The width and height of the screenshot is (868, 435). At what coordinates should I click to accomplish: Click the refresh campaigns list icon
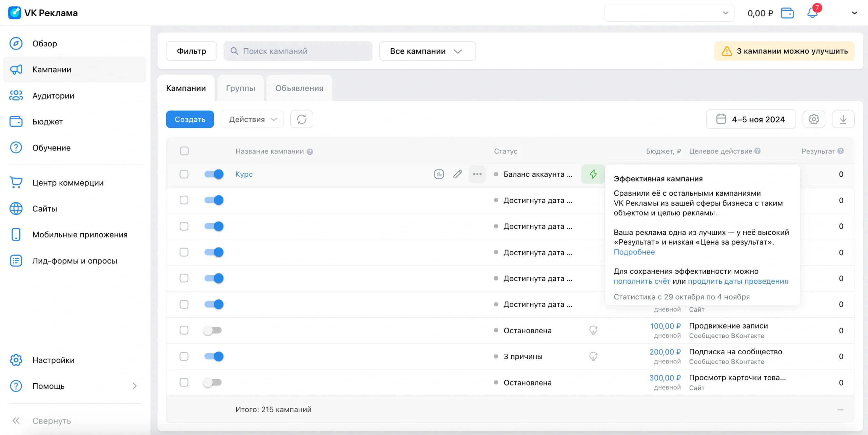click(301, 119)
